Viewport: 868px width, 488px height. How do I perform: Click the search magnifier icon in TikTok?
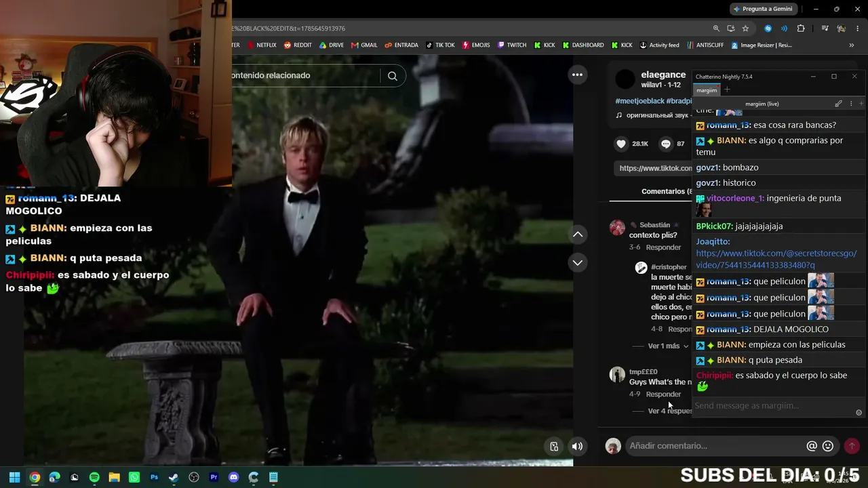tap(393, 76)
